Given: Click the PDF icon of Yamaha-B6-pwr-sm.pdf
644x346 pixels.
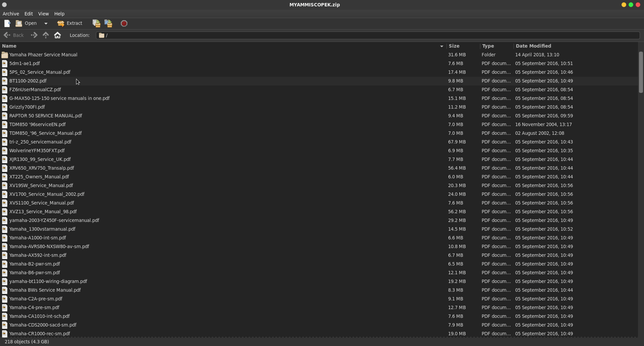Looking at the screenshot, I should [5, 273].
